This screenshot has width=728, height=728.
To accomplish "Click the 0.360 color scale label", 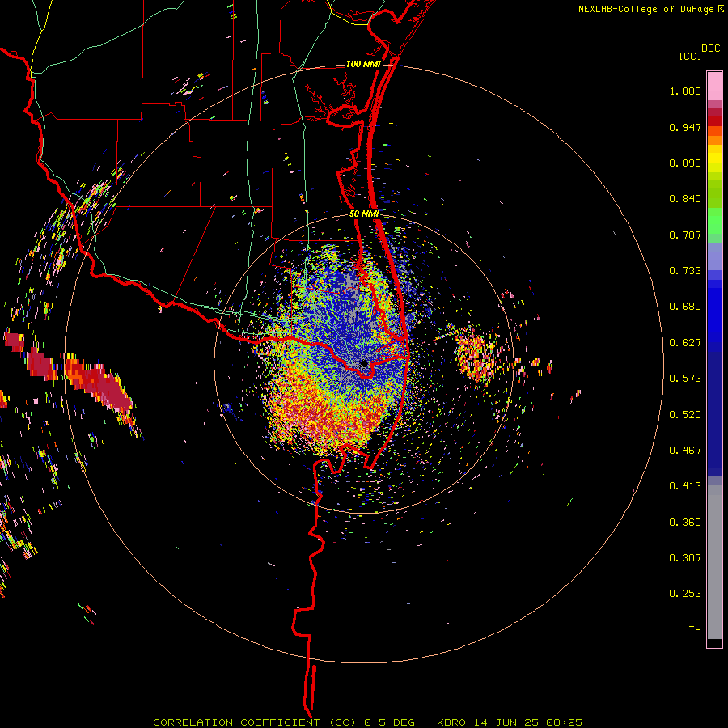I will coord(685,523).
